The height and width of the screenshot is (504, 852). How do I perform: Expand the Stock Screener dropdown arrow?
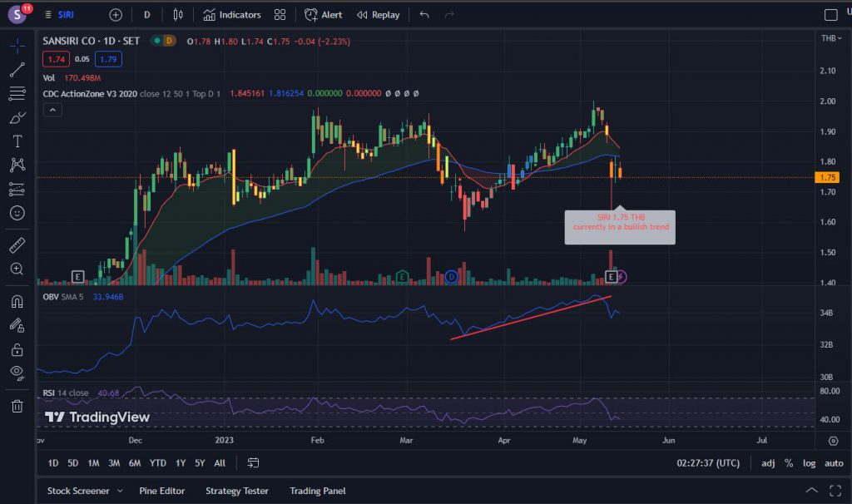120,491
